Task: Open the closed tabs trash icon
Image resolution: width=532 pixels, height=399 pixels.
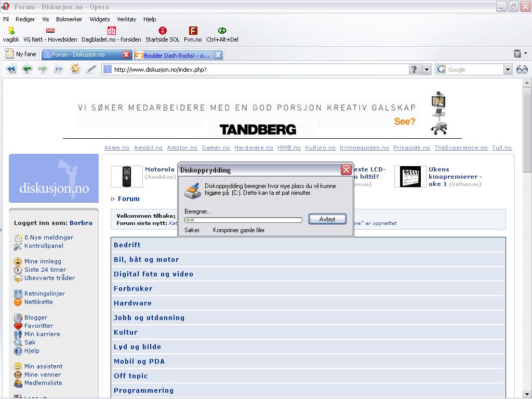Action: 517,54
